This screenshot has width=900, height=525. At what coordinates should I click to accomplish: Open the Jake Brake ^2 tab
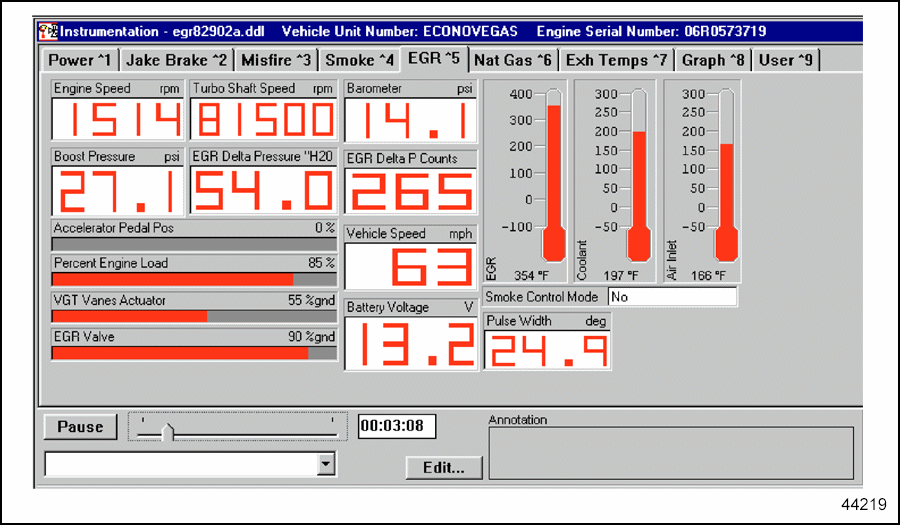[177, 60]
